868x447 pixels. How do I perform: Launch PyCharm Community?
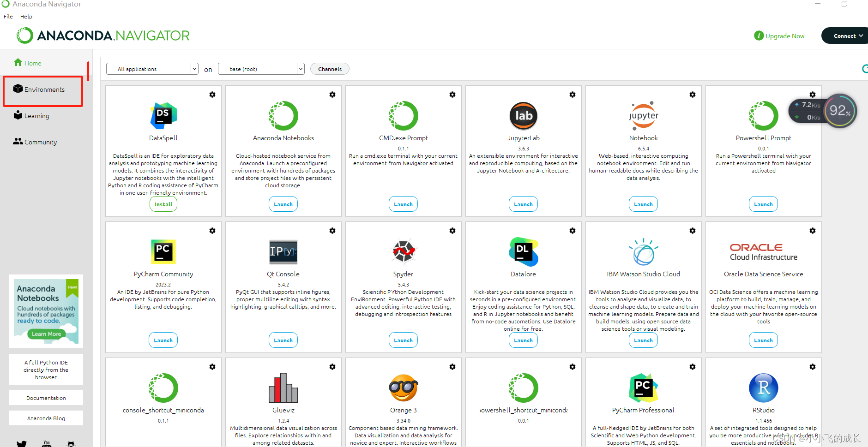pyautogui.click(x=163, y=340)
